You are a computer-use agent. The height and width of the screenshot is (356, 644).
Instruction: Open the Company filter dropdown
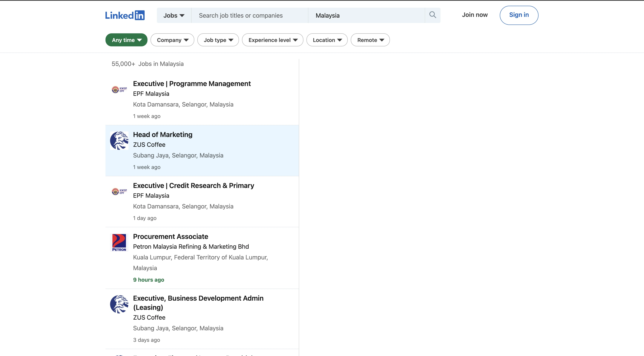[172, 40]
